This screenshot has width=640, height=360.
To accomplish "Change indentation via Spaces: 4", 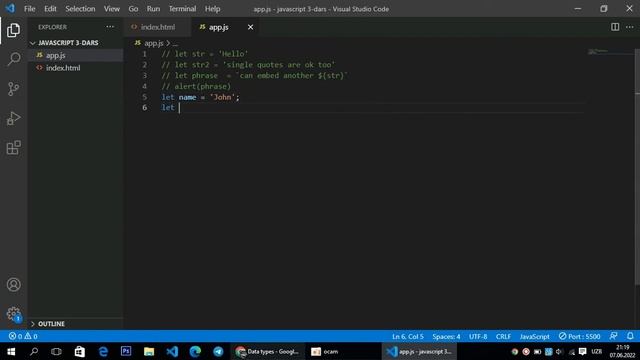I will click(x=446, y=336).
